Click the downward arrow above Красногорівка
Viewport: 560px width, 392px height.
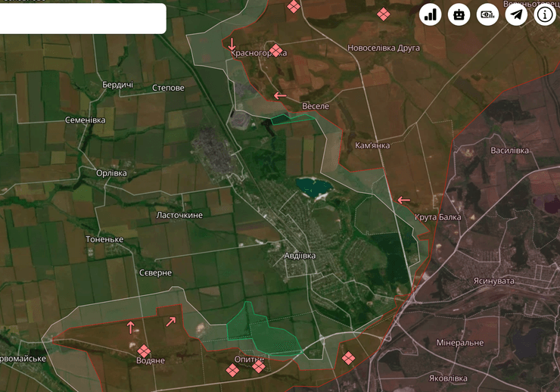coord(232,45)
